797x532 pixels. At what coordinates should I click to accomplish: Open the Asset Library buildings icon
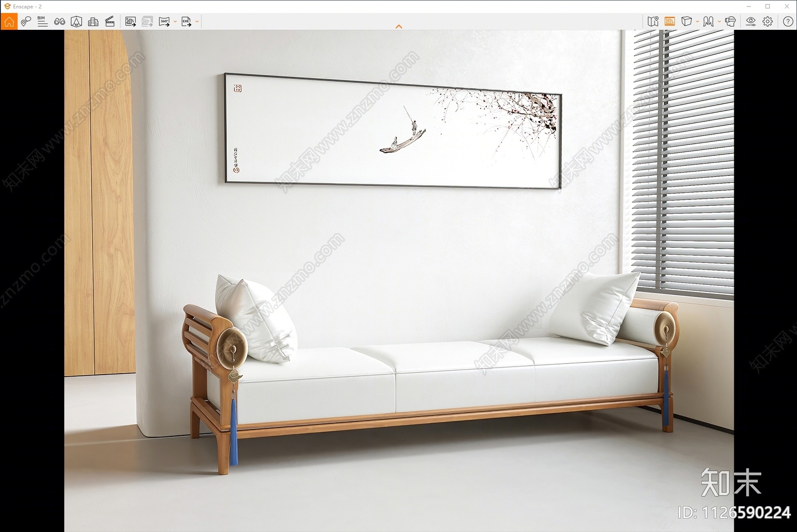93,21
